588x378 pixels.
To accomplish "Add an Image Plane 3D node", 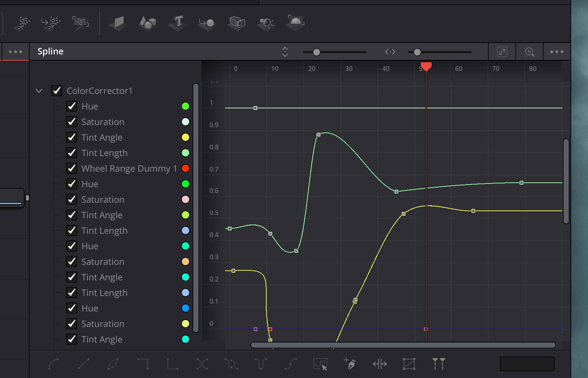I will click(118, 23).
